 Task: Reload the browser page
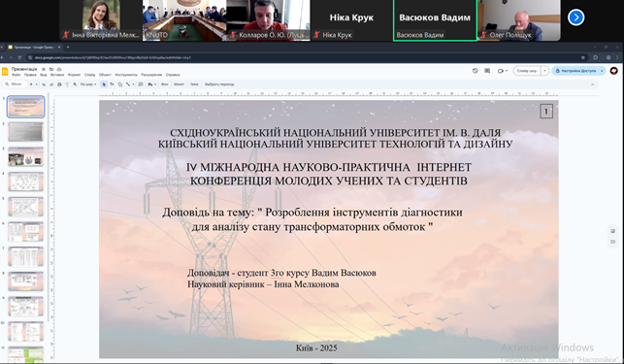pyautogui.click(x=19, y=57)
